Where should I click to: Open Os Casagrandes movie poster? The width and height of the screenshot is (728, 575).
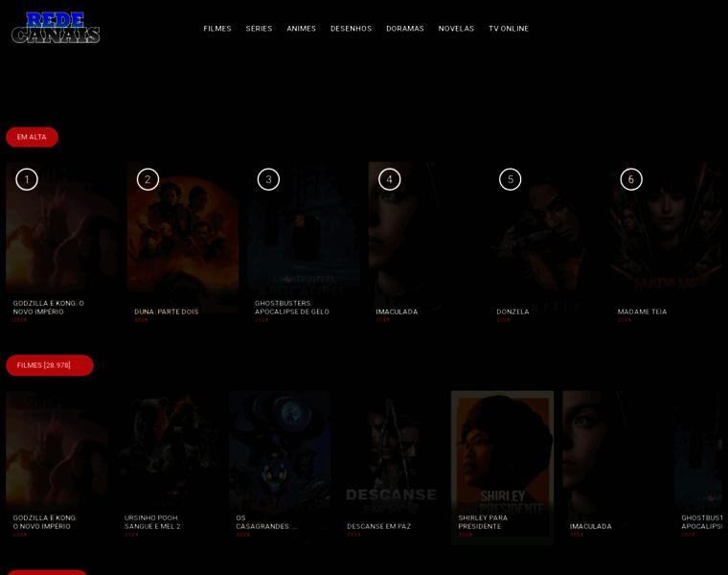pos(280,467)
